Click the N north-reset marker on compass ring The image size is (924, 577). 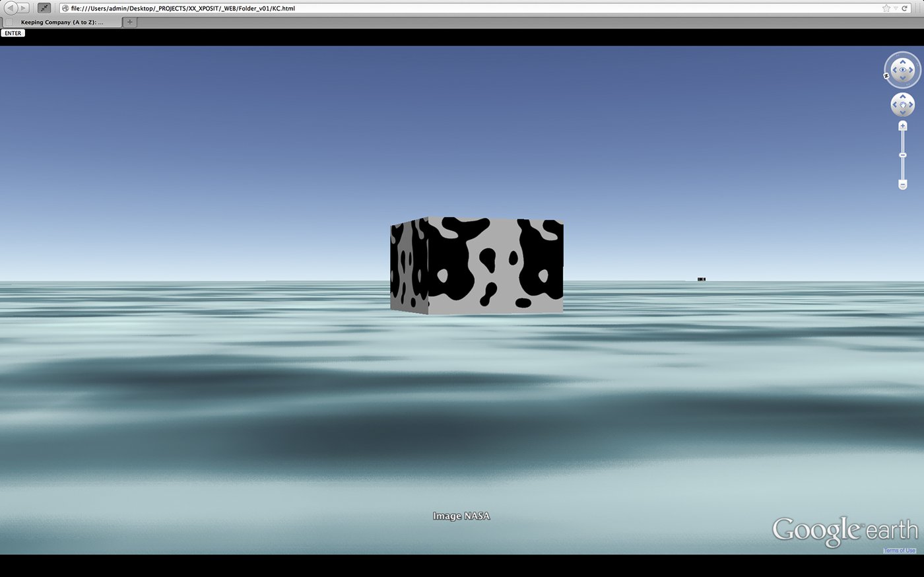coord(886,76)
